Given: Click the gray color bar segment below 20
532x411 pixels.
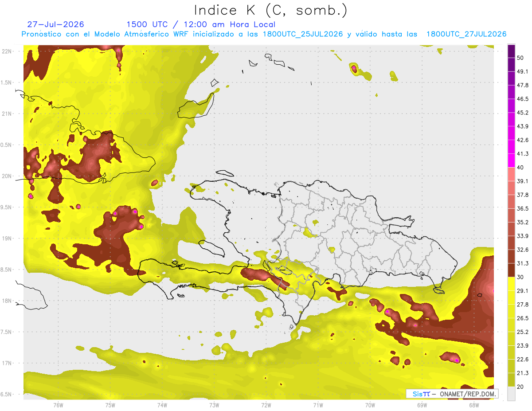Looking at the screenshot, I should click(511, 394).
